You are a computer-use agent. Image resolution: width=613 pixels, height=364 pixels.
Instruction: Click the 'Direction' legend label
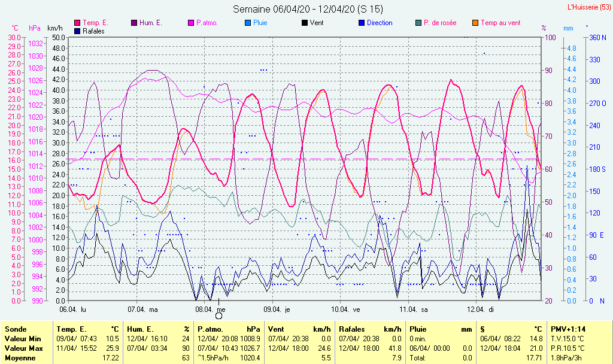380,23
